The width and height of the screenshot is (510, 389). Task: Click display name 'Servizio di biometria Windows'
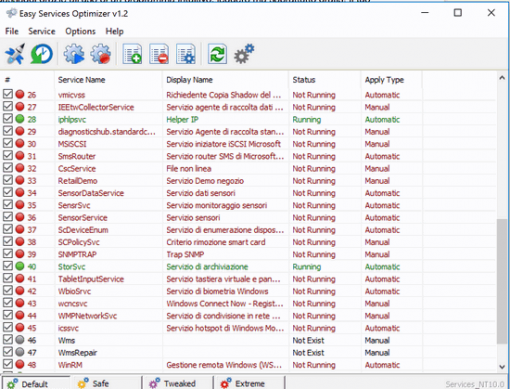pyautogui.click(x=217, y=291)
